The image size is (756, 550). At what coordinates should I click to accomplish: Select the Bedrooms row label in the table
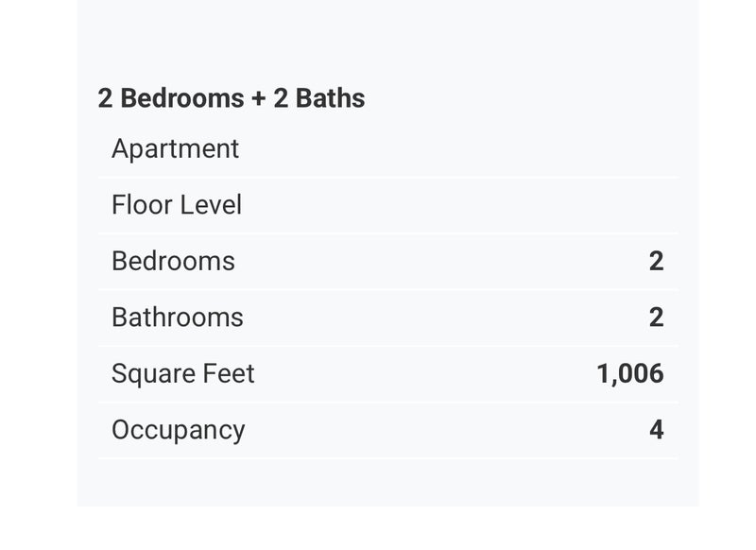[x=173, y=261]
